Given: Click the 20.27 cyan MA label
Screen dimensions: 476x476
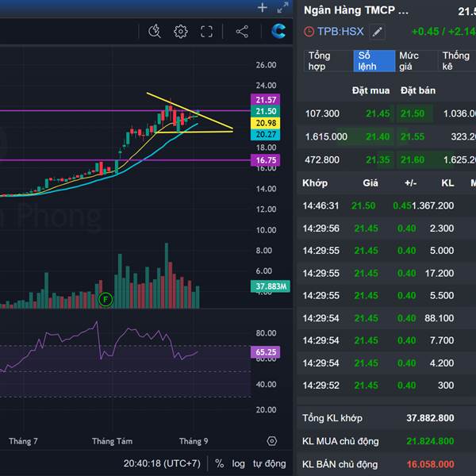Looking at the screenshot, I should coord(266,135).
